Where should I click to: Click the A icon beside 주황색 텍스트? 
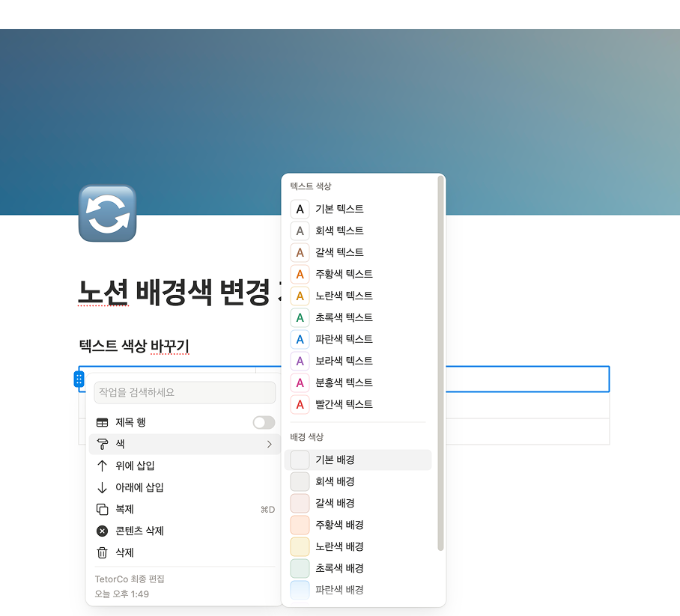(300, 274)
